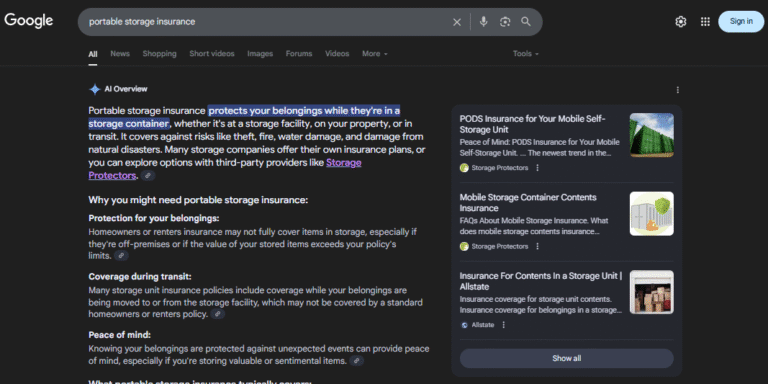Open Insurance For Contents In a Storage Unit Allstate
Viewport: 768px width, 384px height.
tap(541, 281)
